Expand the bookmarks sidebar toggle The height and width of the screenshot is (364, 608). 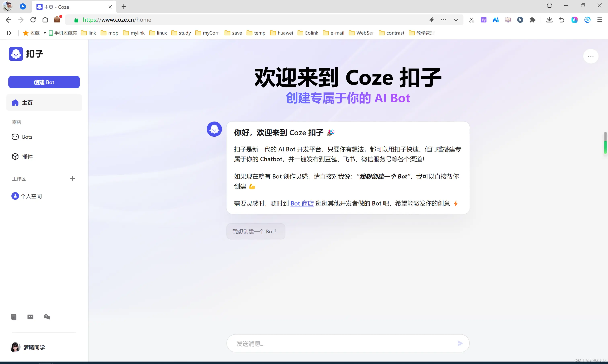click(9, 33)
